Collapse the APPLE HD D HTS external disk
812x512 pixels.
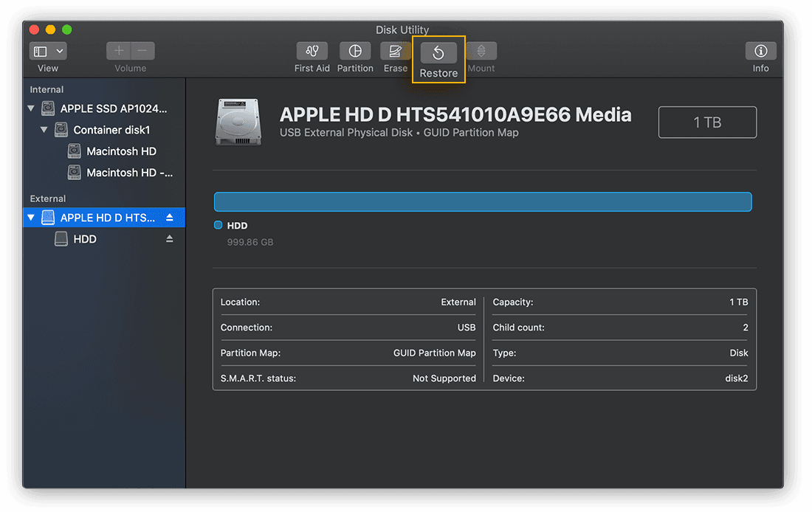pyautogui.click(x=31, y=218)
